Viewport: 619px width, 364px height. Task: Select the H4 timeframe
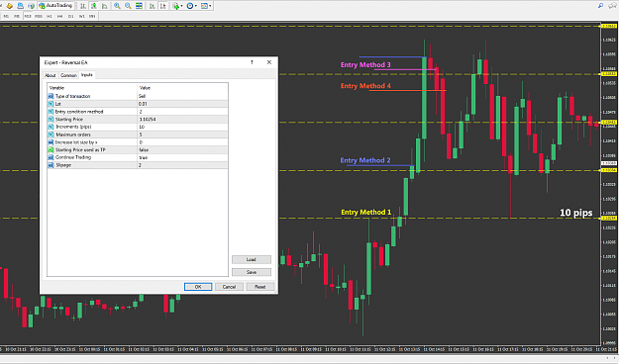(x=60, y=16)
